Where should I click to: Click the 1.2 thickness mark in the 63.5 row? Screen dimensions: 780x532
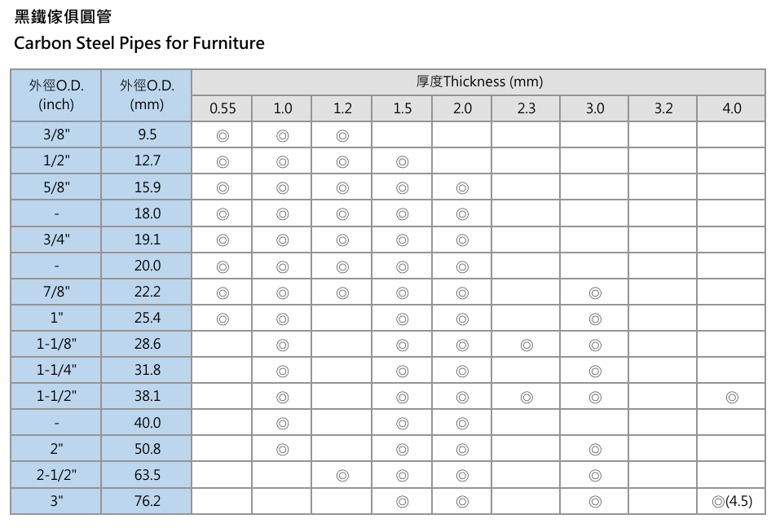point(342,476)
